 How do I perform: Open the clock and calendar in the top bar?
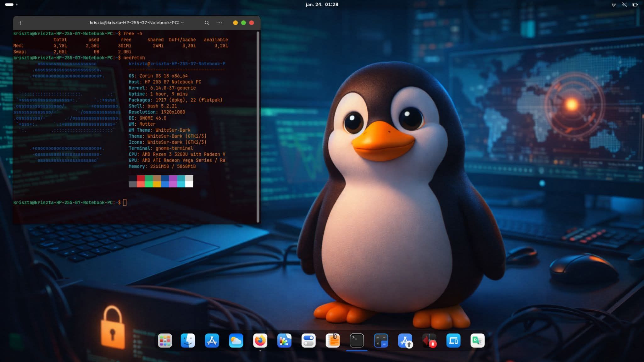(322, 4)
